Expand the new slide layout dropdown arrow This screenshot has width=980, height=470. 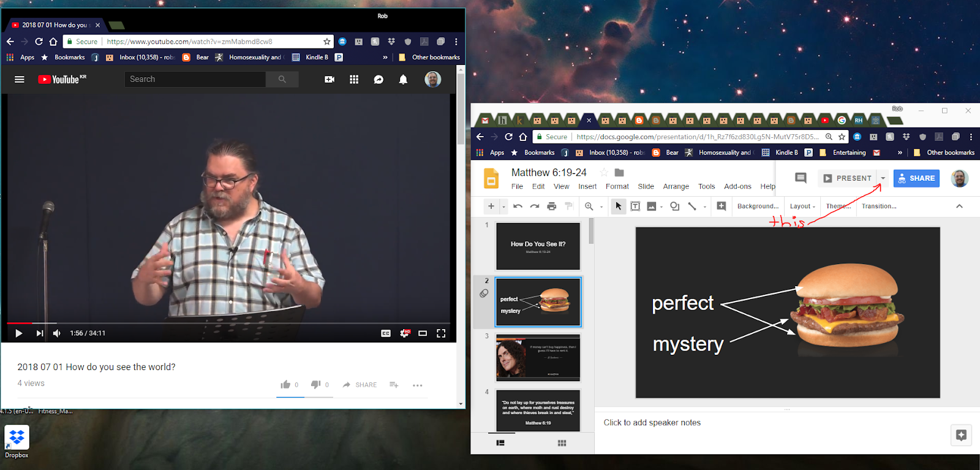pos(504,207)
